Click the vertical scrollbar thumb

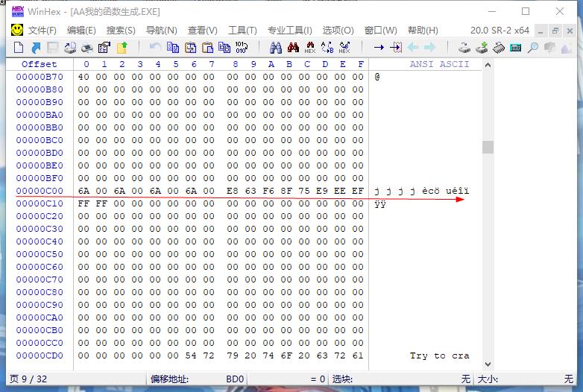tap(488, 147)
